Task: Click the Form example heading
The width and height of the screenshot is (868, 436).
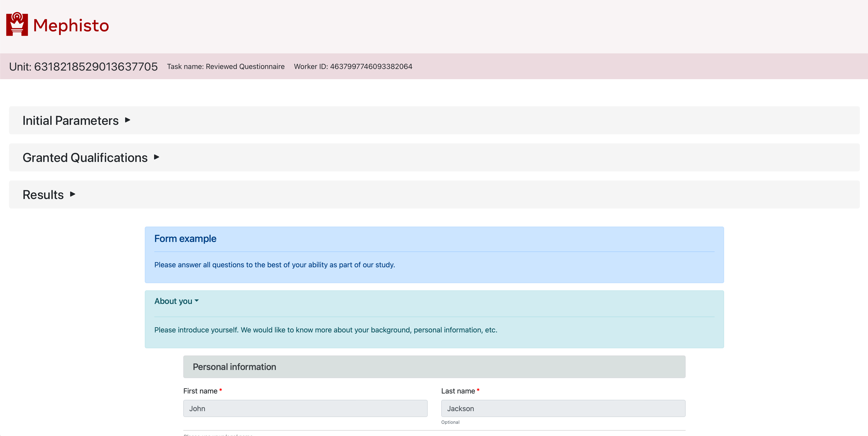Action: (x=185, y=239)
